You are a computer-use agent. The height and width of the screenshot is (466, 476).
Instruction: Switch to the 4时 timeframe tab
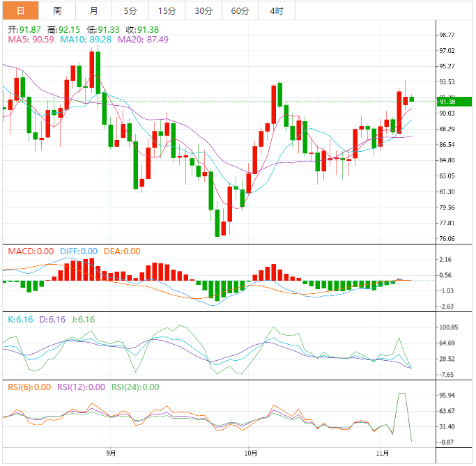click(x=276, y=10)
